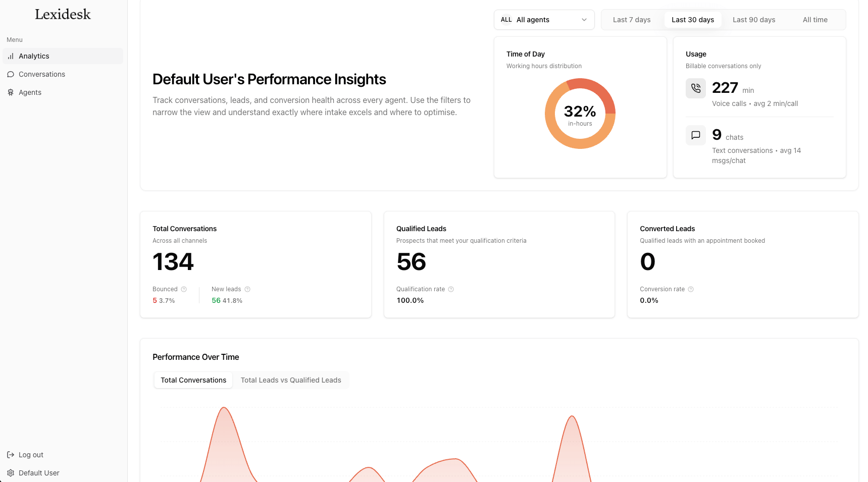This screenshot has height=482, width=868.
Task: Click the Lexidesk logo
Action: coord(63,14)
